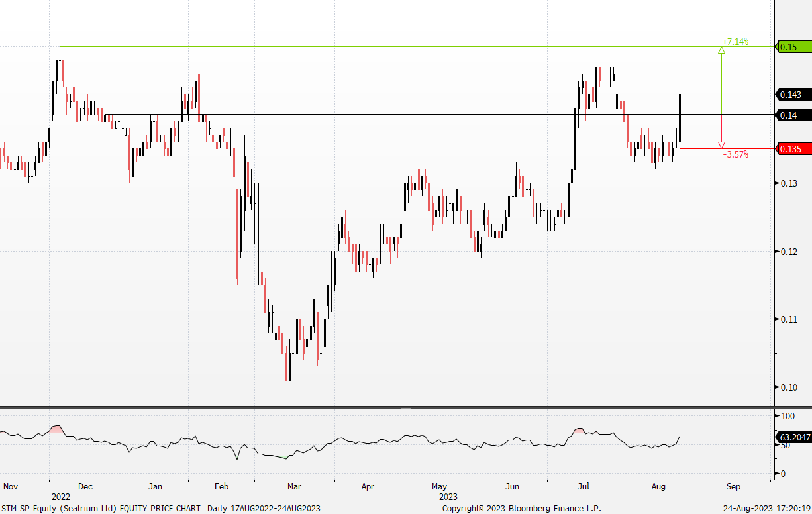Click the Mar label on the time axis

pyautogui.click(x=294, y=486)
